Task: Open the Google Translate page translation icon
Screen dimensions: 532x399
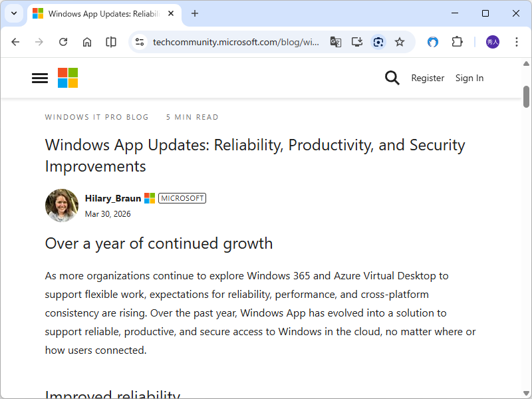Action: point(336,41)
